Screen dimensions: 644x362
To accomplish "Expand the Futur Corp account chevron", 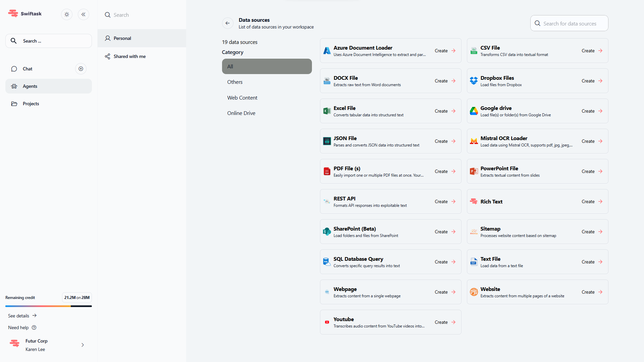I will click(x=83, y=345).
